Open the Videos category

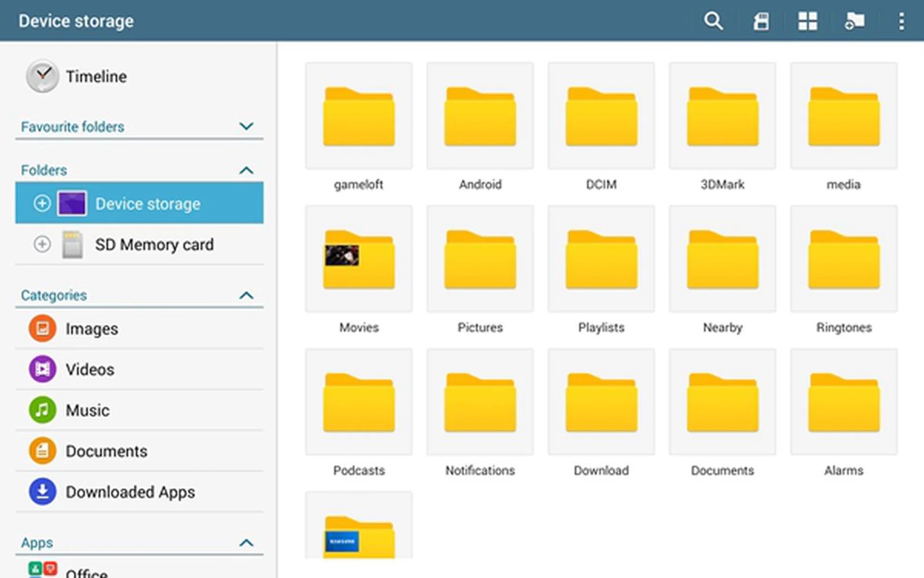coord(90,369)
